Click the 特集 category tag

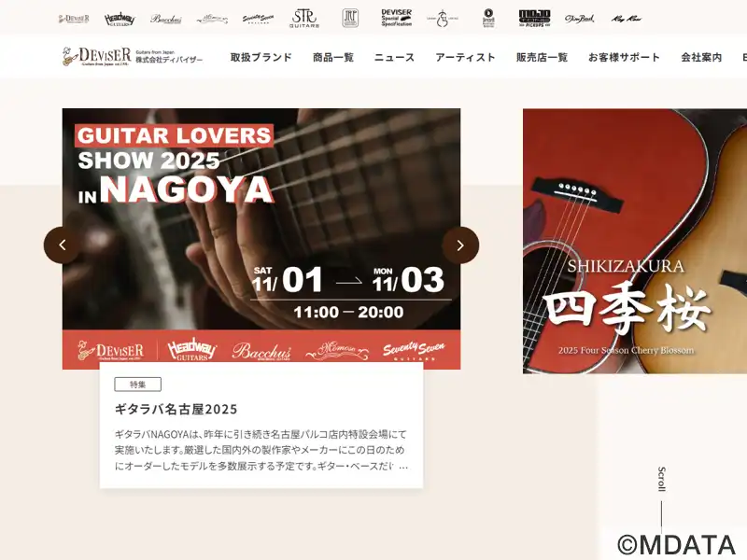pyautogui.click(x=137, y=384)
